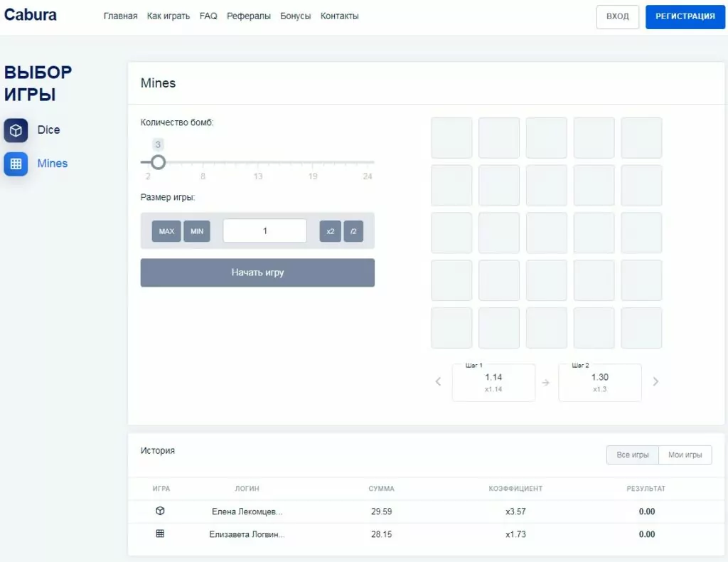This screenshot has width=728, height=562.
Task: Click the Mines grid icon in sidebar
Action: pyautogui.click(x=16, y=164)
